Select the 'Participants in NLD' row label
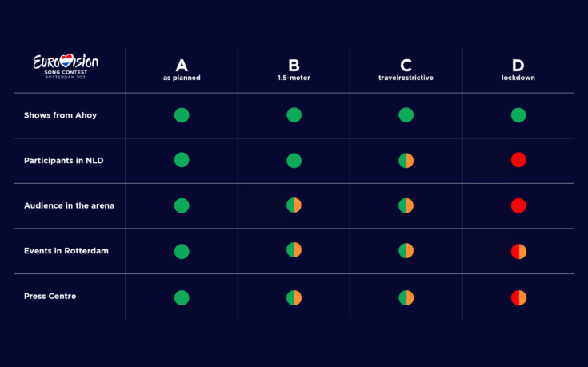 [64, 161]
